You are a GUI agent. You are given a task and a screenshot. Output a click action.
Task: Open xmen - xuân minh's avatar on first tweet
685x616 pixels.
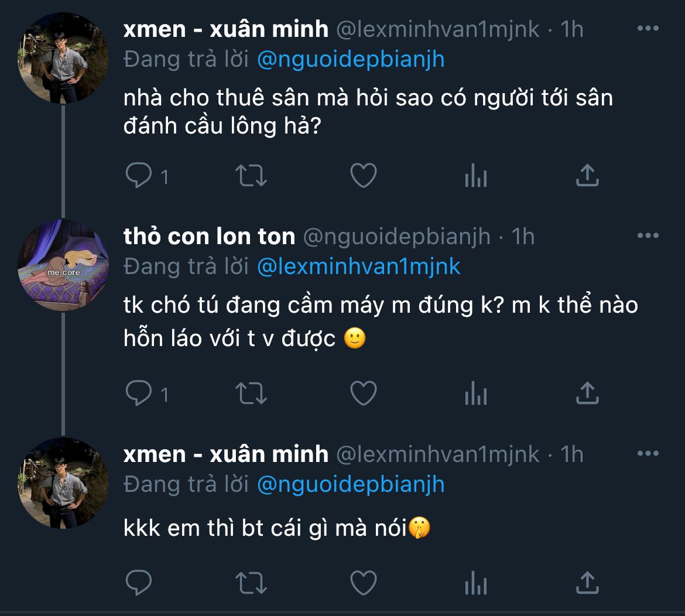[x=63, y=58]
